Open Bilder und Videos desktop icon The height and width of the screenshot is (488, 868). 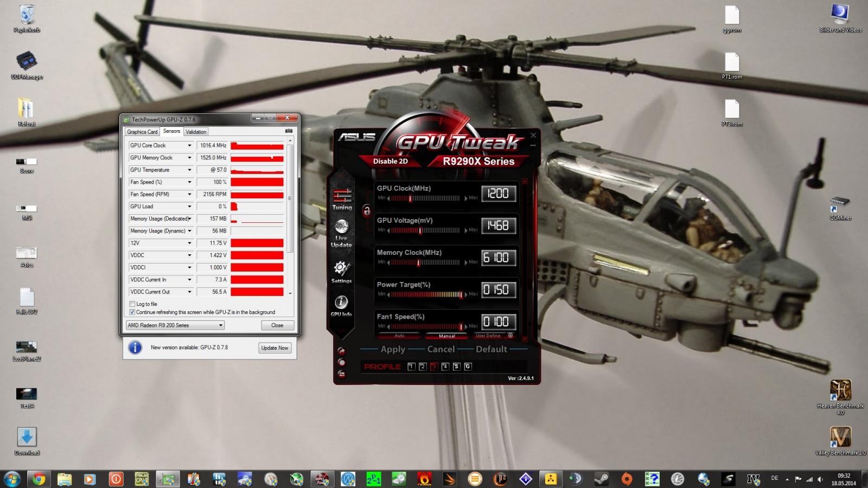point(840,18)
